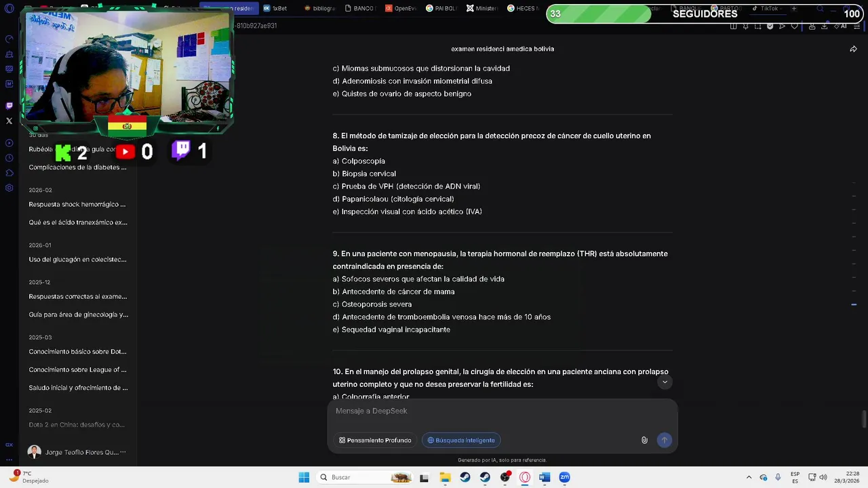Open Extensions cube icon in sidebar
Viewport: 868px width, 488px height.
(x=9, y=173)
